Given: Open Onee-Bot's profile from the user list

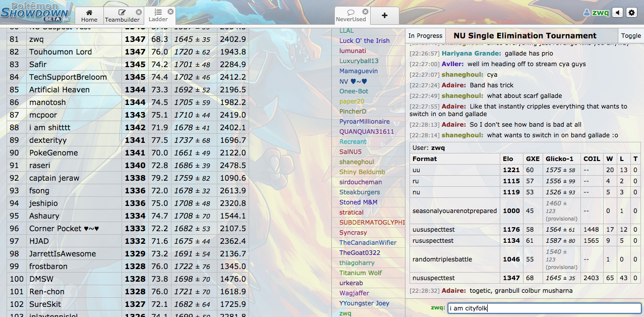Looking at the screenshot, I should pyautogui.click(x=354, y=91).
